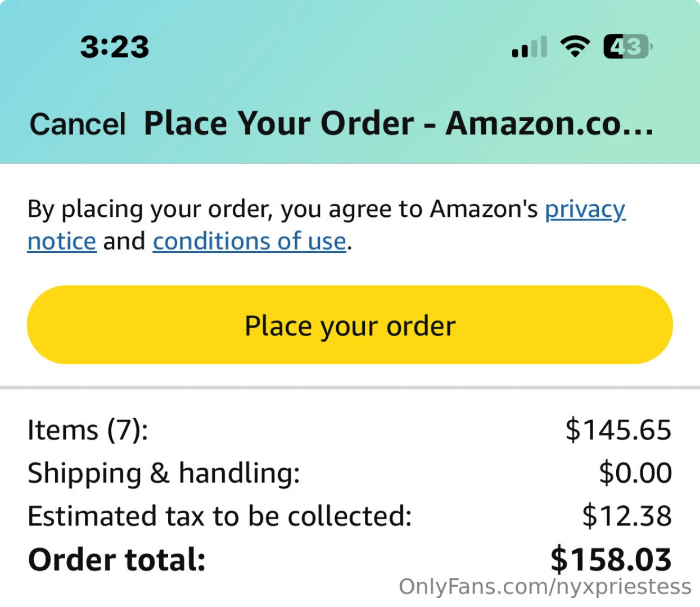Tap the $158.03 order total amount
This screenshot has width=700, height=607.
point(611,560)
